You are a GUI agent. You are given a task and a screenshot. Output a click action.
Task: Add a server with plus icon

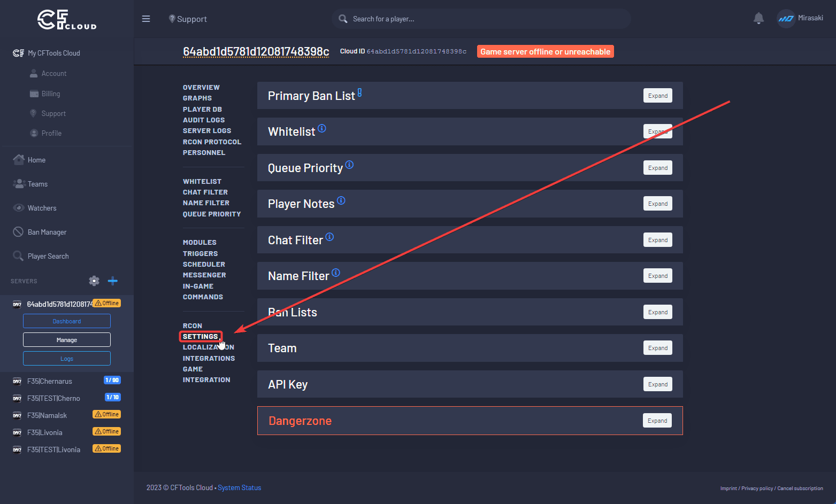click(x=113, y=281)
